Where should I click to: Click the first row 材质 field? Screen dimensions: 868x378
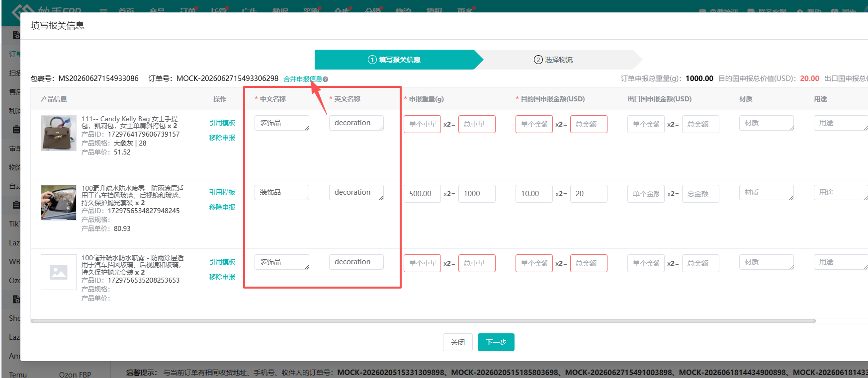pos(767,123)
